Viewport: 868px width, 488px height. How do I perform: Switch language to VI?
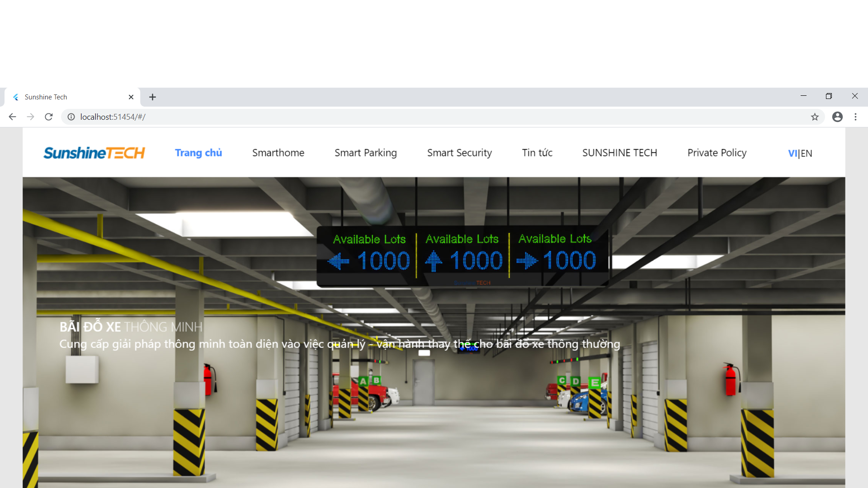[793, 154]
